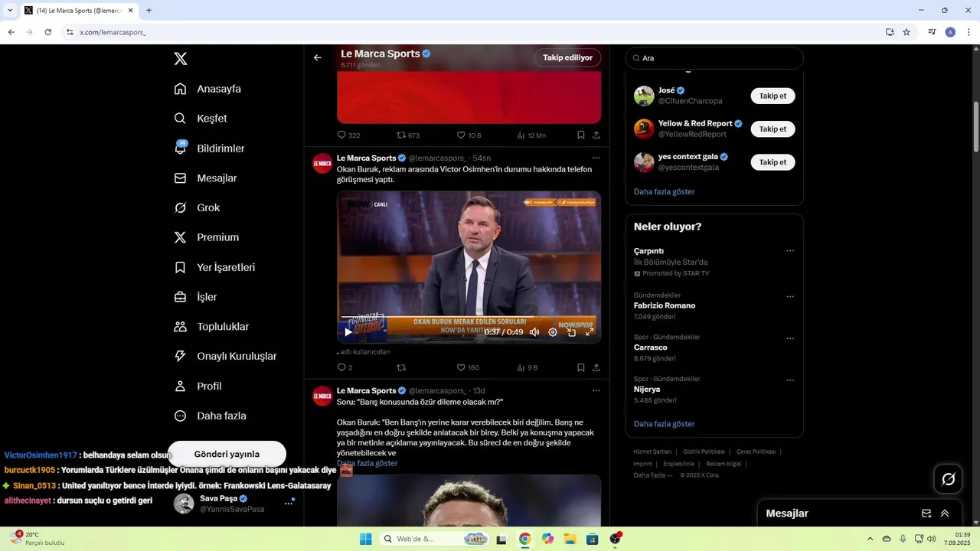This screenshot has height=551, width=980.
Task: Open Yer İşaretleri bookmarks
Action: tap(214, 268)
